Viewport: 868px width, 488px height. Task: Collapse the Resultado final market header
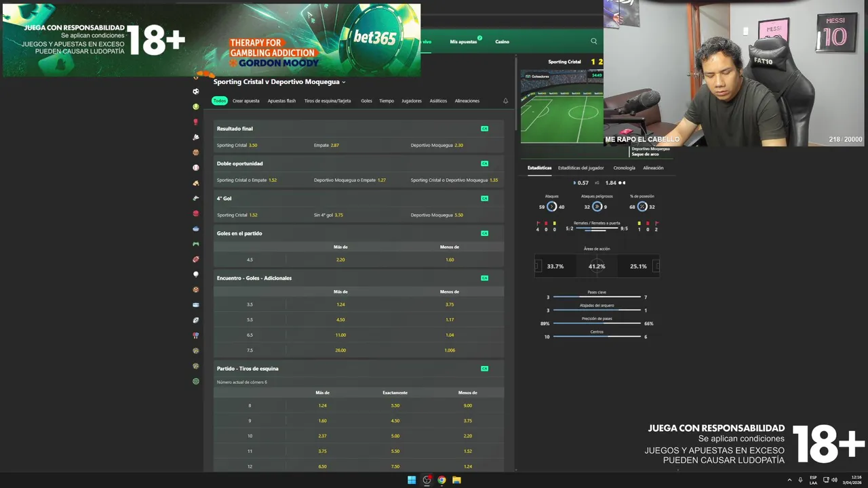pos(359,128)
